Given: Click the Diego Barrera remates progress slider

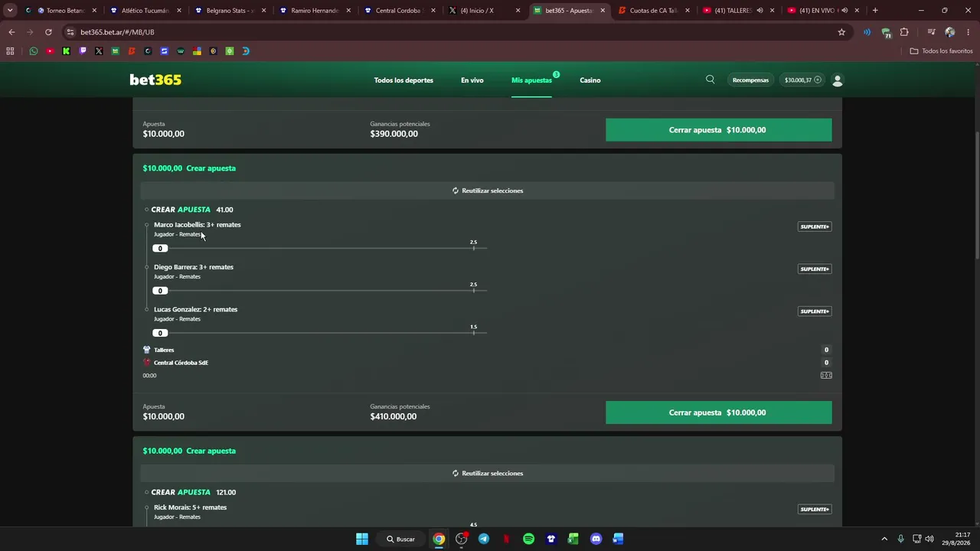Looking at the screenshot, I should coord(320,290).
